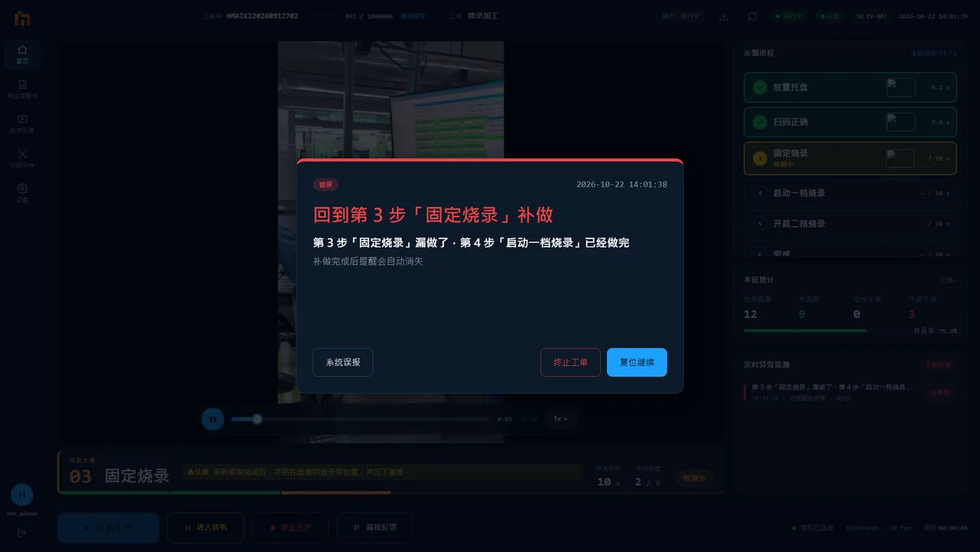
Task: Select the 放置托盘 step row
Action: (x=850, y=88)
